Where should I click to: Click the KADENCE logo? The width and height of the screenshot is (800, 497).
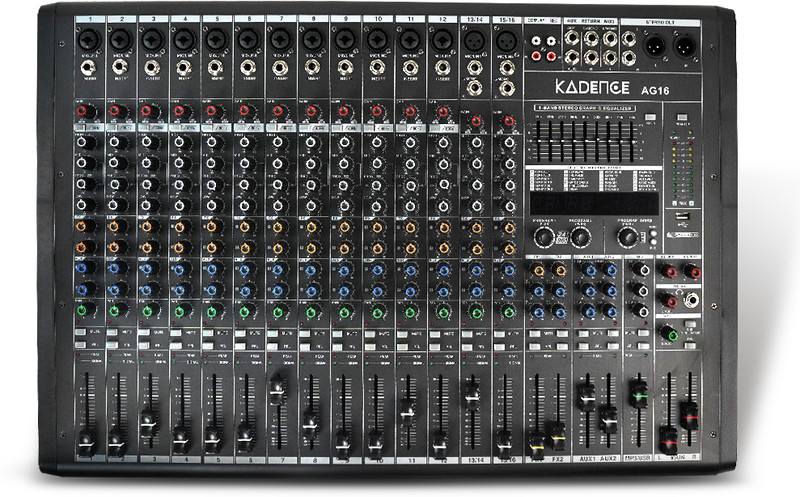592,88
